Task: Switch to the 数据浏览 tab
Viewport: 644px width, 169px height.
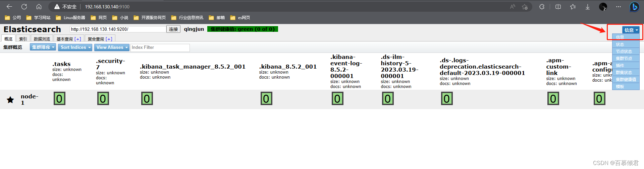Action: click(x=42, y=39)
